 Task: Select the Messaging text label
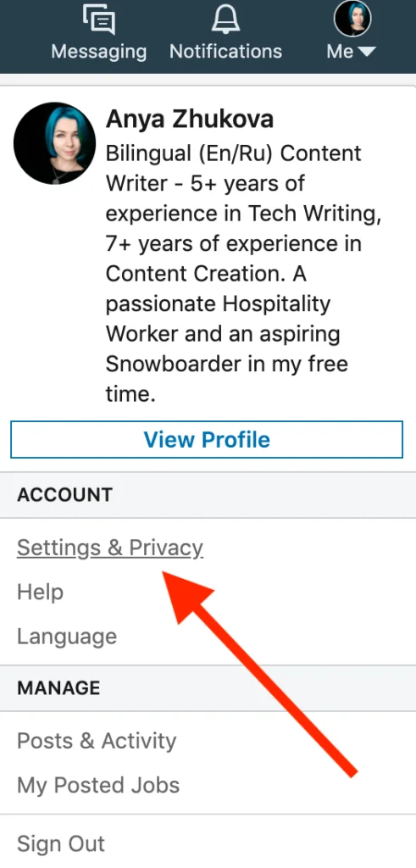tap(99, 52)
